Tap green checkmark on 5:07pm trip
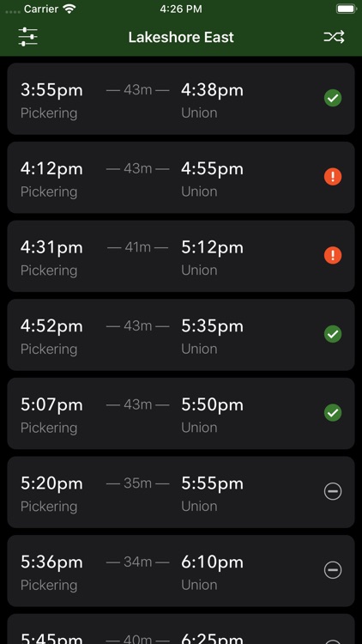The width and height of the screenshot is (362, 644). 333,413
